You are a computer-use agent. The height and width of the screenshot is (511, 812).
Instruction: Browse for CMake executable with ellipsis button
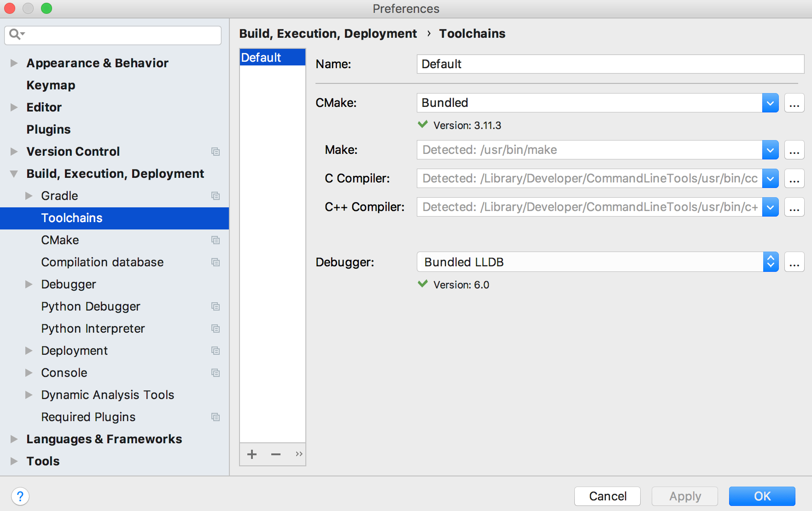pyautogui.click(x=794, y=103)
